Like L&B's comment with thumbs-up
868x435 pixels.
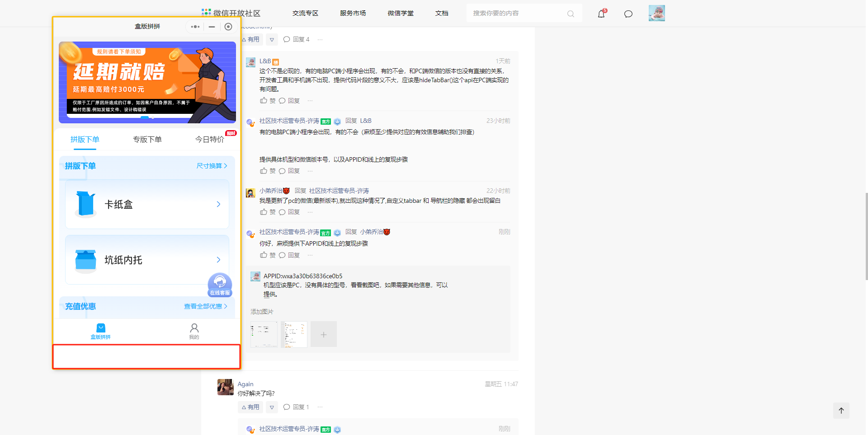click(x=264, y=101)
